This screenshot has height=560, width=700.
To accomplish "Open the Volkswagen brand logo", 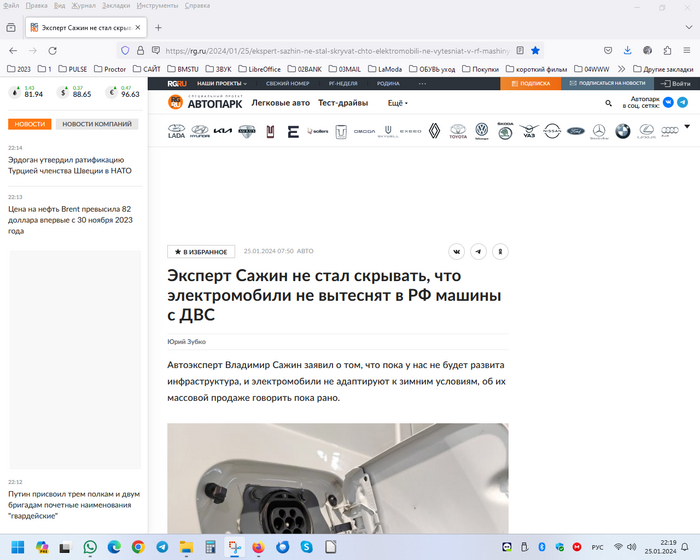I will [x=481, y=131].
